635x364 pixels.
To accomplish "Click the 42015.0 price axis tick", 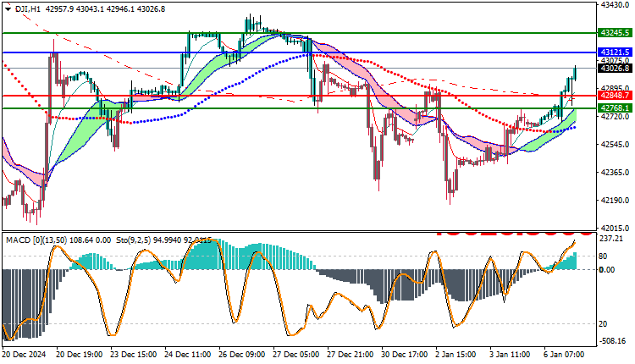I will click(x=615, y=228).
